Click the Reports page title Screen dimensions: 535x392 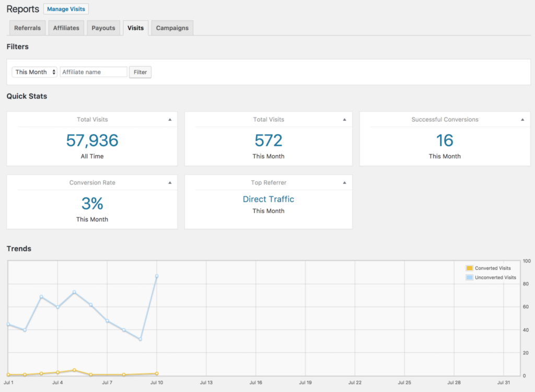click(23, 9)
